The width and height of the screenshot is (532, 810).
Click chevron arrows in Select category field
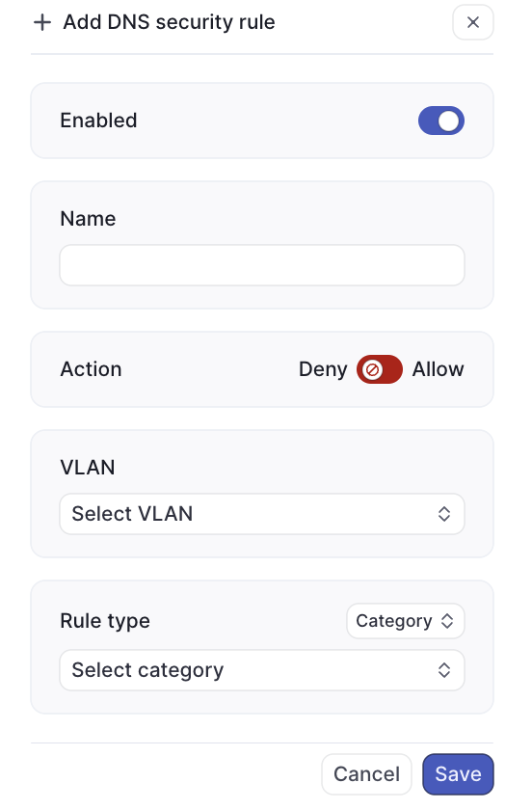coord(444,670)
